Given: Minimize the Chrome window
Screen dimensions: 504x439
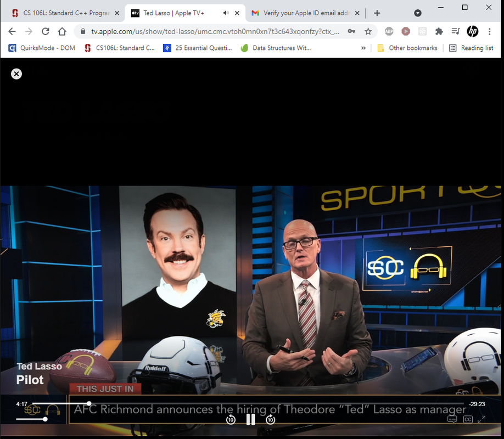Looking at the screenshot, I should pos(441,7).
